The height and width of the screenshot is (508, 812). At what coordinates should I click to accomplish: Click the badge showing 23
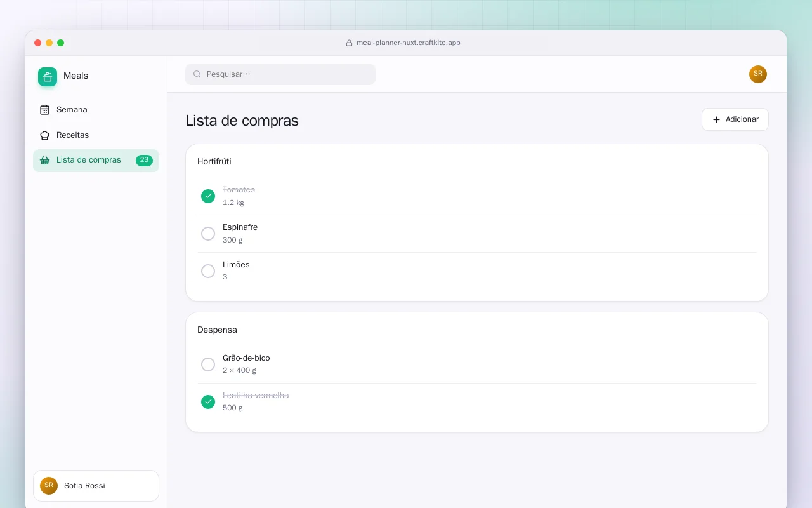point(144,160)
